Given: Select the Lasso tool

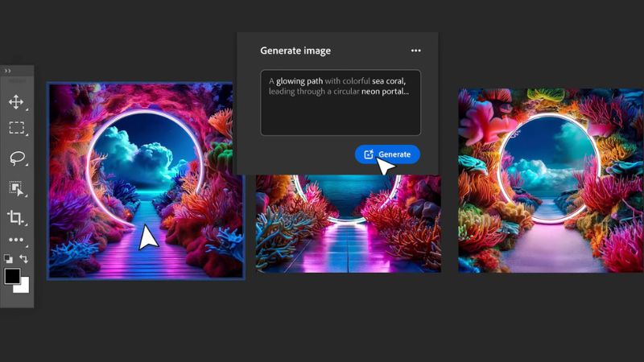Looking at the screenshot, I should click(x=17, y=158).
